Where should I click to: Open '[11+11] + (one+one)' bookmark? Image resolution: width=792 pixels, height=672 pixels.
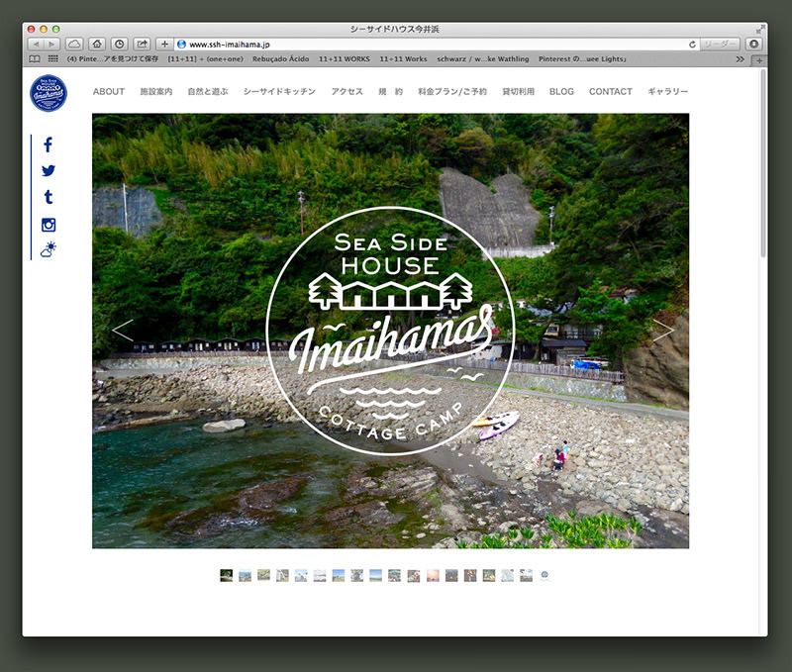(205, 59)
